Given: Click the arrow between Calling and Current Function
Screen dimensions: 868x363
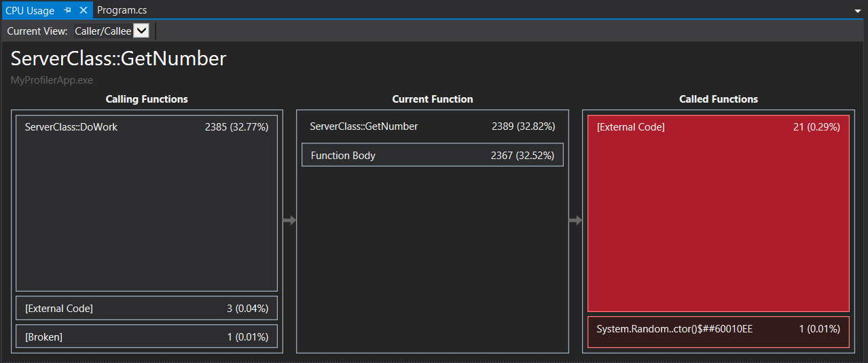Looking at the screenshot, I should tap(289, 220).
